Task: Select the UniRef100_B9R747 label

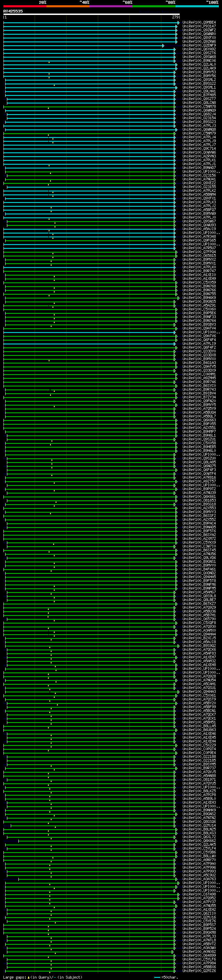Action: pyautogui.click(x=199, y=271)
